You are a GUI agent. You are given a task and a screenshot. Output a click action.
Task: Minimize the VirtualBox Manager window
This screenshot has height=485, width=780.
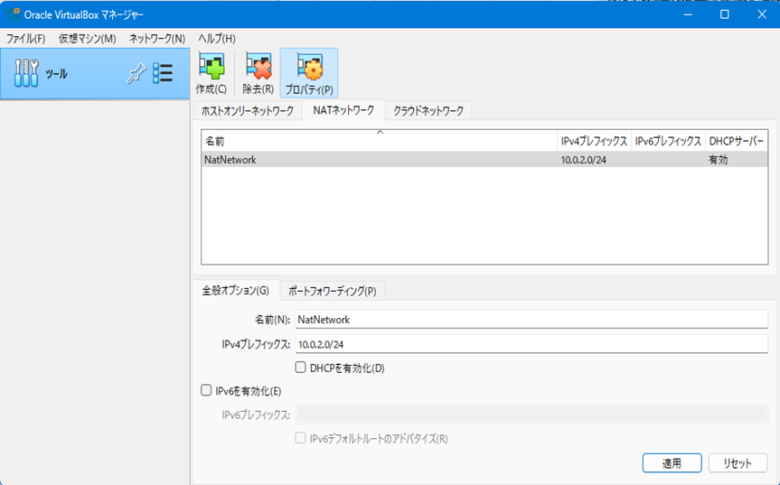pos(688,14)
